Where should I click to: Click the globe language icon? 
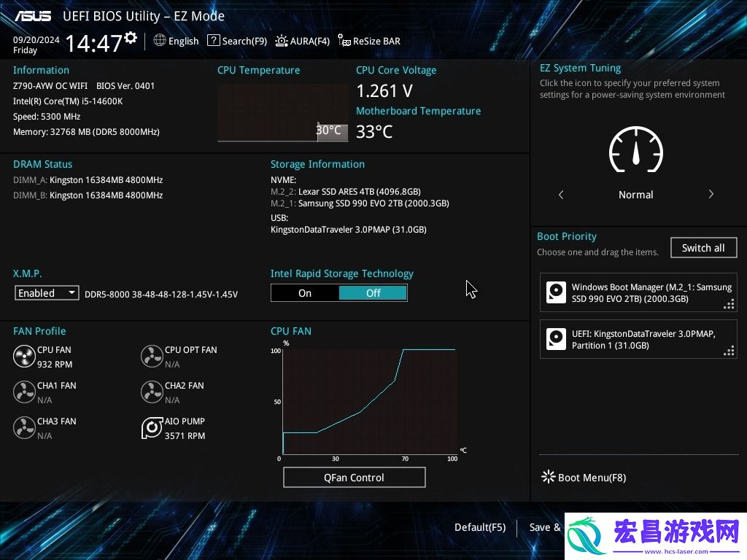[x=160, y=41]
